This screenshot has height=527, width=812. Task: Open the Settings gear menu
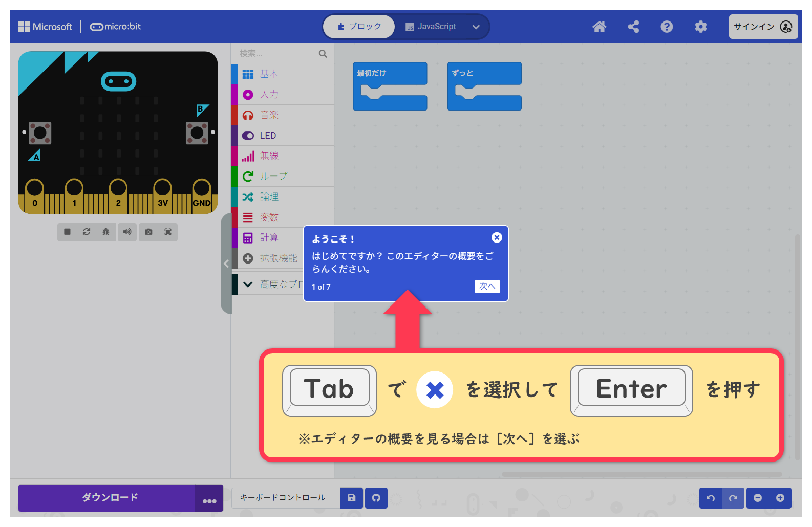pyautogui.click(x=700, y=27)
